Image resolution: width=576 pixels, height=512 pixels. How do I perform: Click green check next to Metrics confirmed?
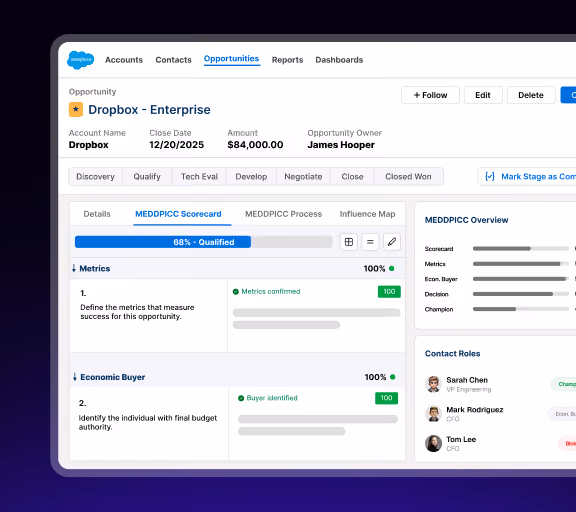point(236,292)
